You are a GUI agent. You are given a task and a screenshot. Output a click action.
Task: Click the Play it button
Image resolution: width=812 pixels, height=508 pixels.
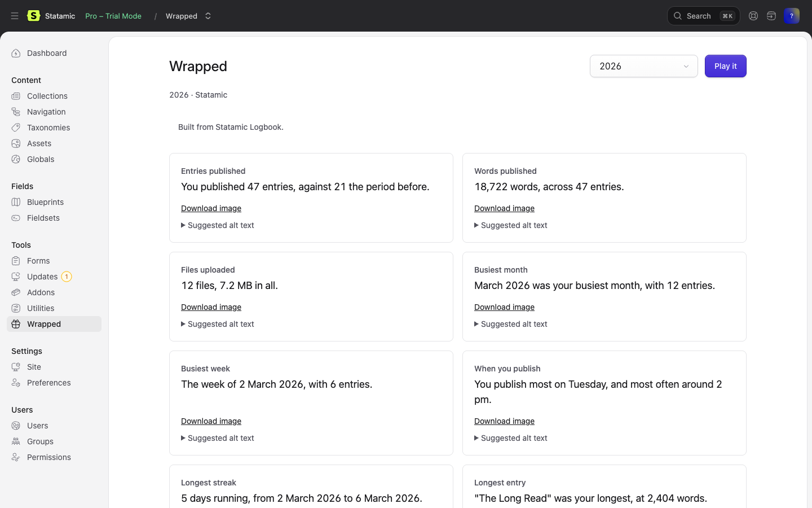726,66
